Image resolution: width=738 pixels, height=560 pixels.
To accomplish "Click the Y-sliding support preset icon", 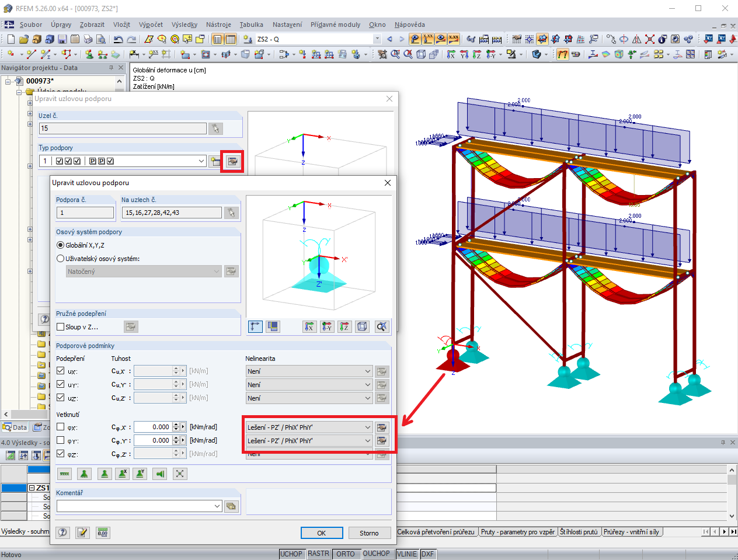I will pyautogui.click(x=140, y=474).
